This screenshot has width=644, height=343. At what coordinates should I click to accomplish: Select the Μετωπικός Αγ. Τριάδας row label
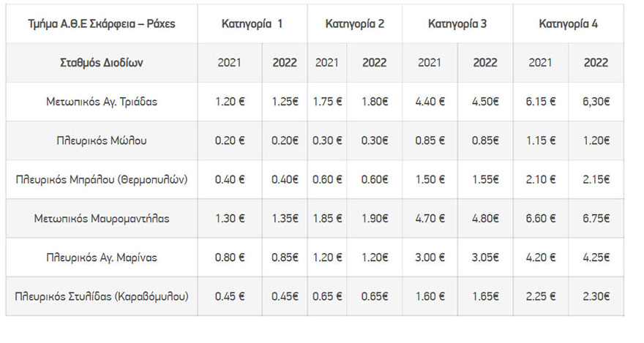(x=102, y=102)
